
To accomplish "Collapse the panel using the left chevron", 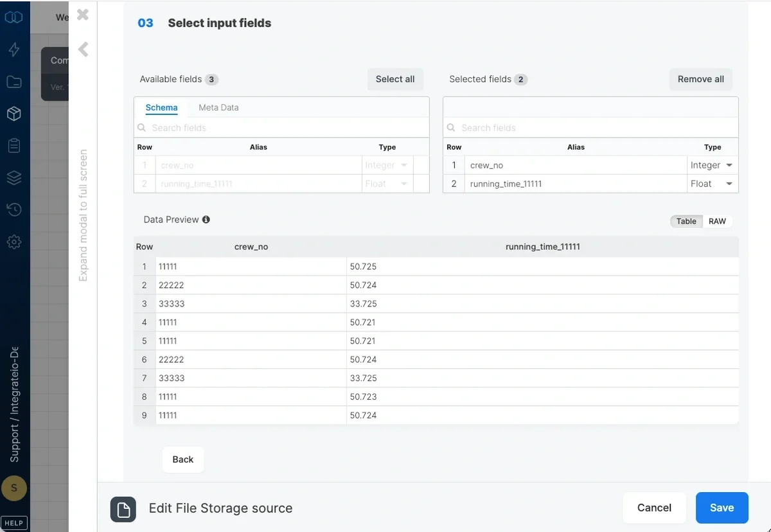I will pos(83,49).
